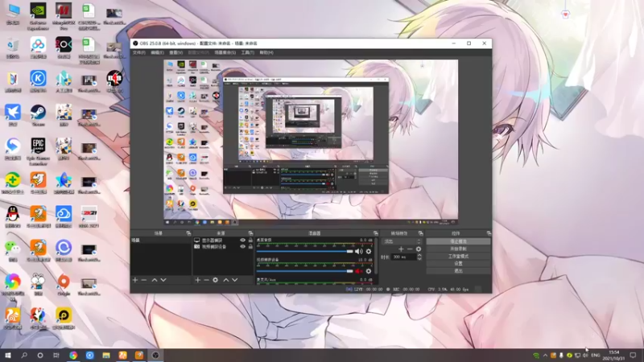Increase transition duration with up arrow
The height and width of the screenshot is (362, 644).
tap(419, 255)
